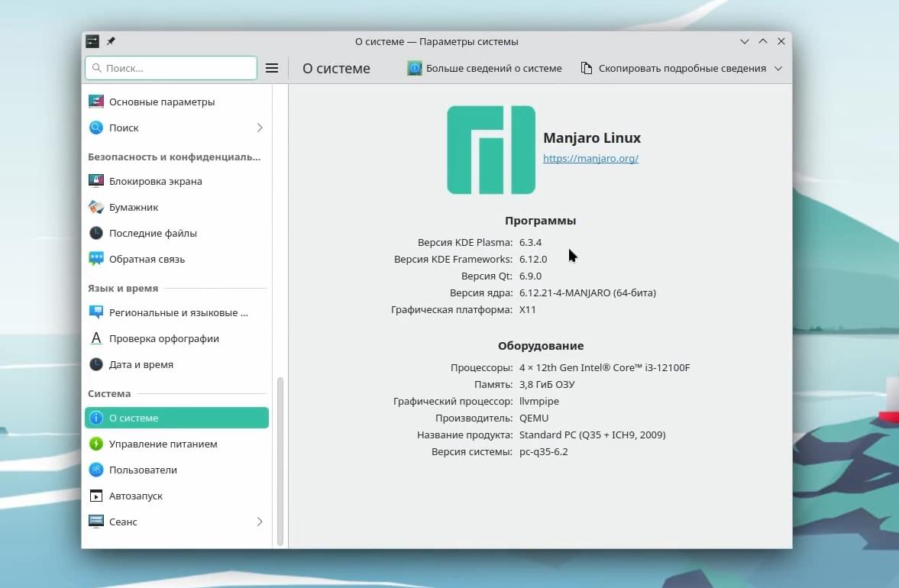Click KDE Frameworks version 6.12.0
This screenshot has height=588, width=899.
click(x=533, y=259)
